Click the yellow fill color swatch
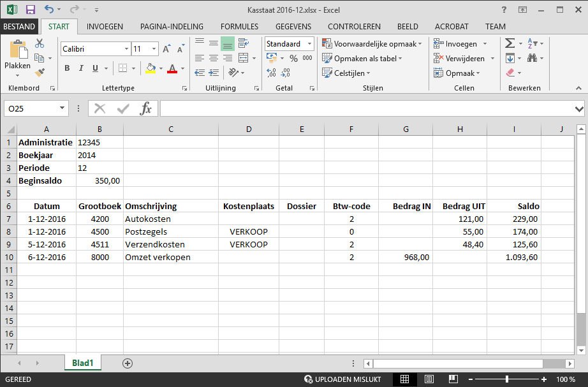 [151, 68]
